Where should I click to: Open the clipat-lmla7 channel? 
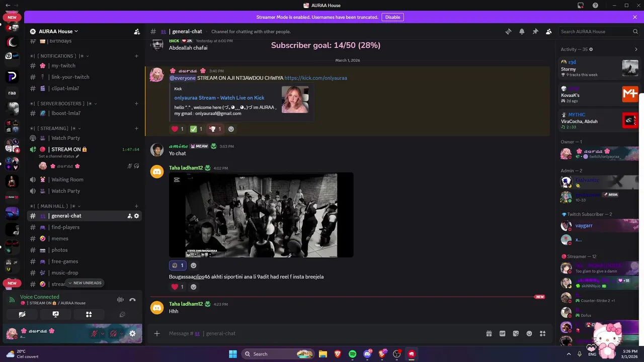point(84,88)
